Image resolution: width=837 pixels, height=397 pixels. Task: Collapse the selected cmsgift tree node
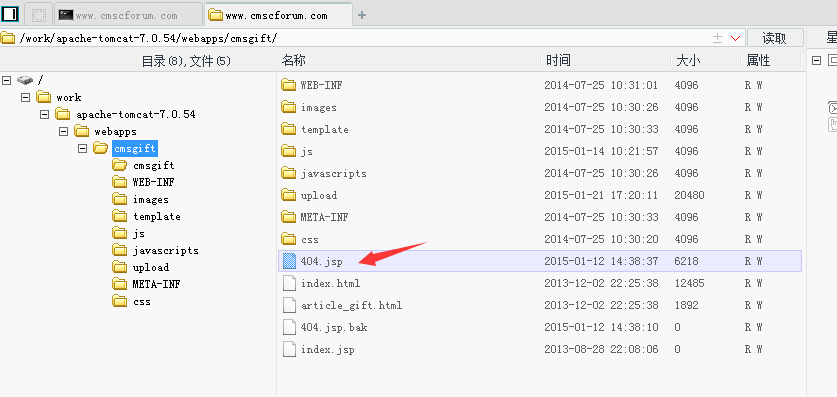[82, 148]
